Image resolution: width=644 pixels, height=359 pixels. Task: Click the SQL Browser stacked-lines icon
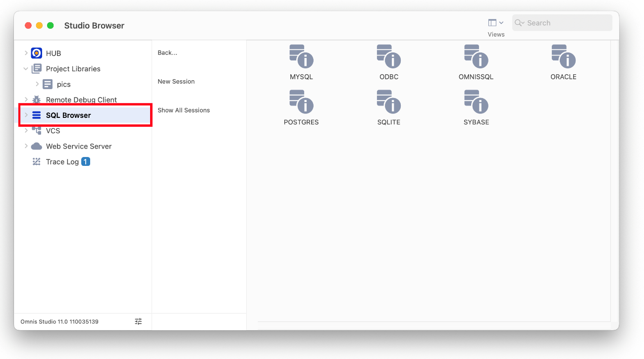tap(37, 115)
